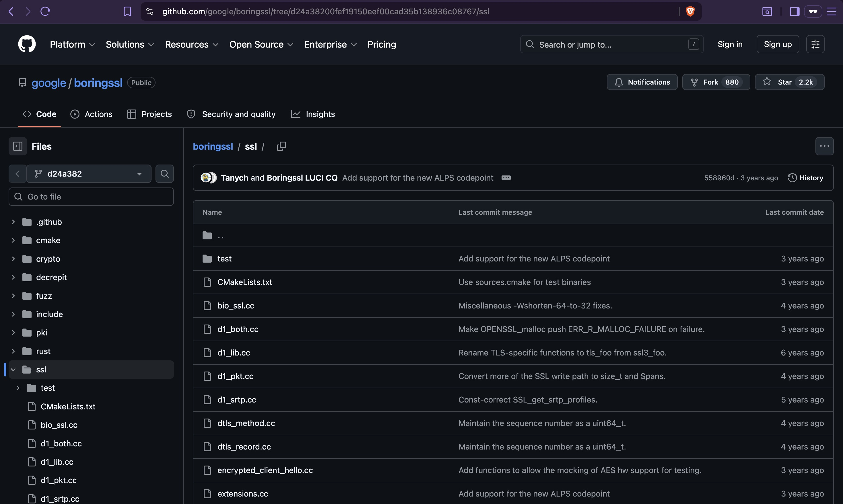The width and height of the screenshot is (843, 504).
Task: Bookmark this page with the bookmark icon
Action: pyautogui.click(x=127, y=11)
